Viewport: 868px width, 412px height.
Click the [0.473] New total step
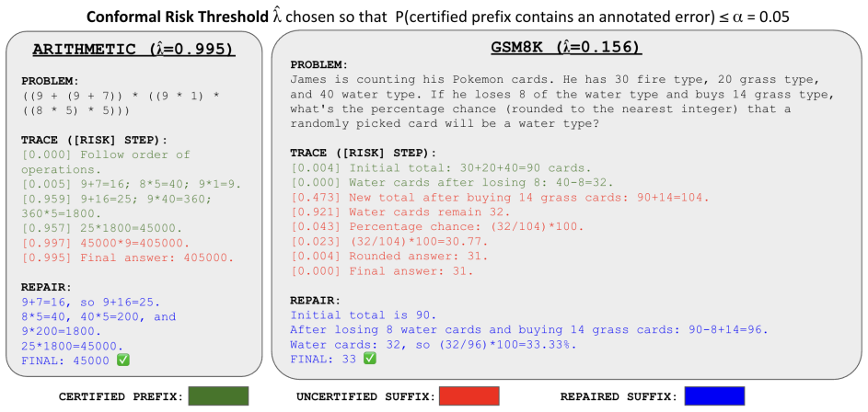click(500, 198)
